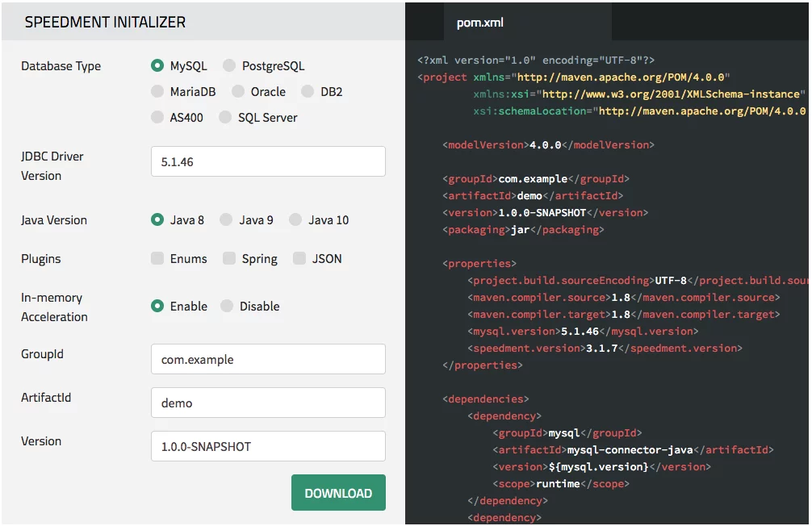Viewport: 812px width, 526px height.
Task: Click the maven.compiler.target 1.8 line
Action: pos(623,315)
